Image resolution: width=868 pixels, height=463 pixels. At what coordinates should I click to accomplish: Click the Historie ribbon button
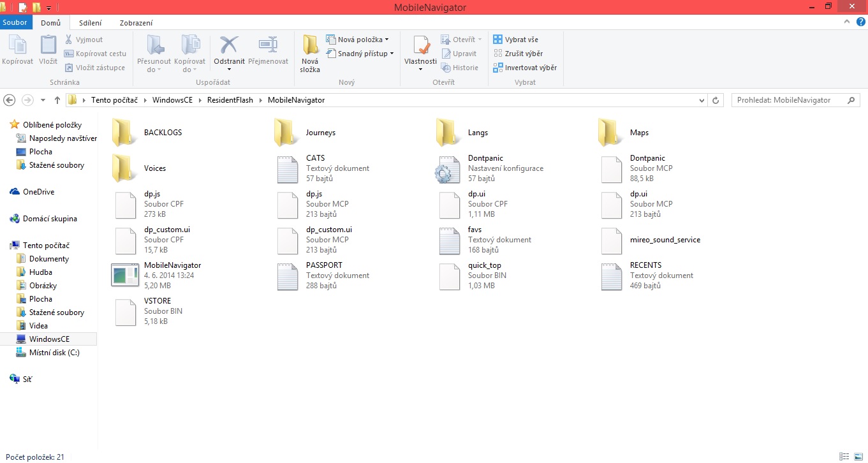(x=460, y=68)
